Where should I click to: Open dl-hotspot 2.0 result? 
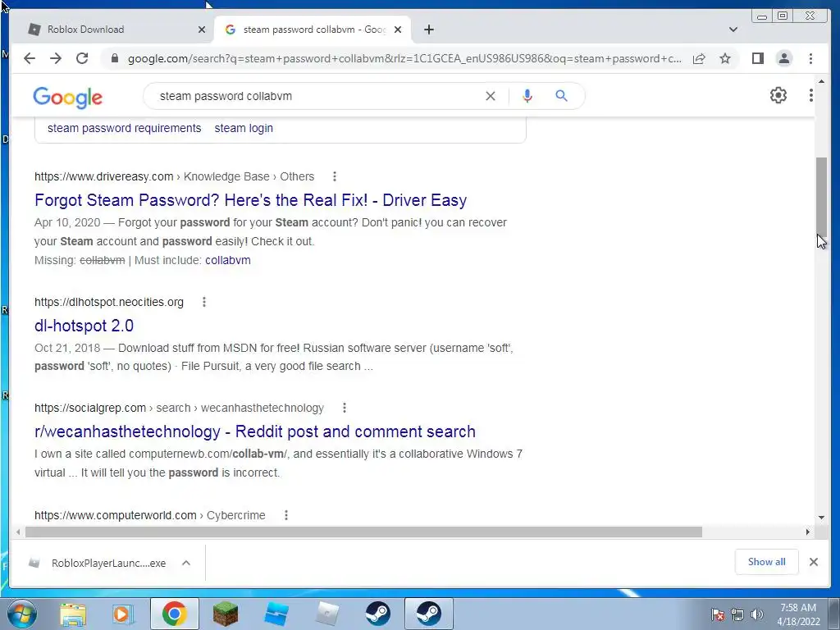click(x=84, y=326)
